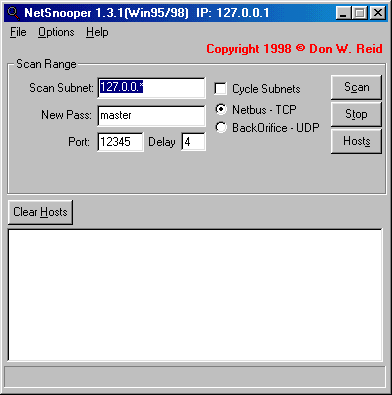Click the Port field showing 12345

[120, 142]
